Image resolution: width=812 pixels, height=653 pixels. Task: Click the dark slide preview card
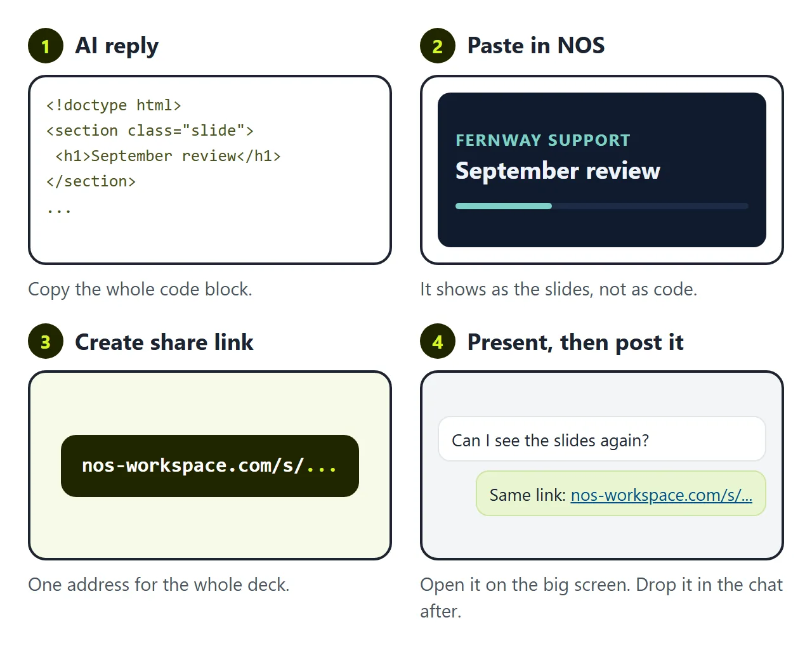[x=601, y=170]
